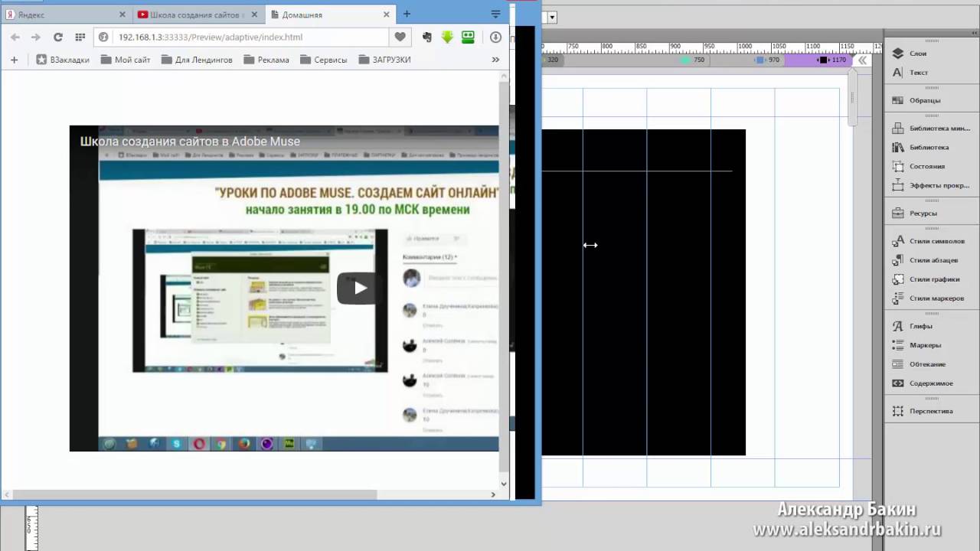980x551 pixels.
Task: Close the Школа создания сайтов tab
Action: [x=256, y=15]
